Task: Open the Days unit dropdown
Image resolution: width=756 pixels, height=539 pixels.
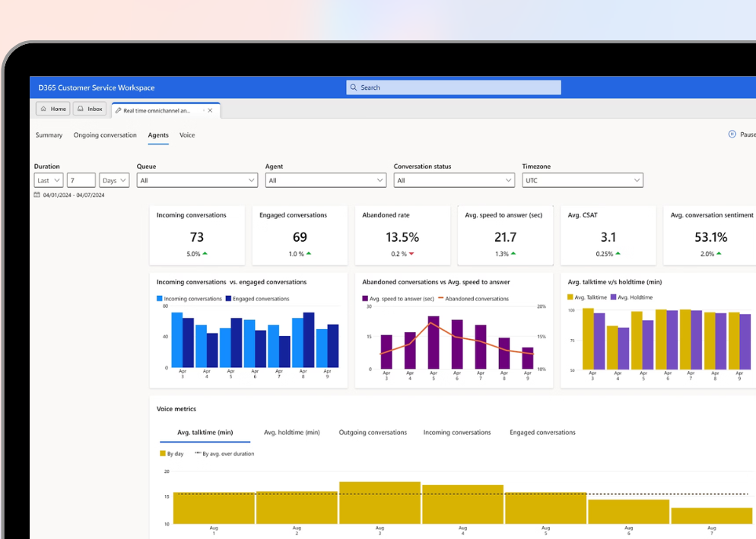Action: tap(114, 180)
